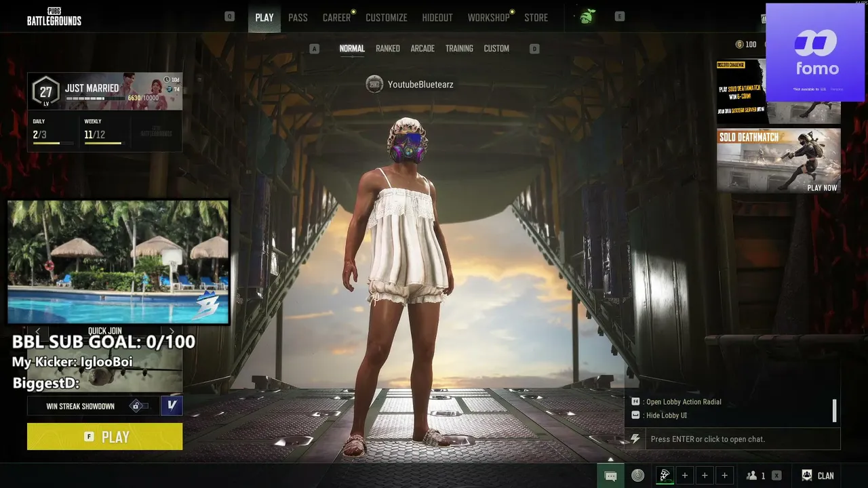The width and height of the screenshot is (868, 488).
Task: Open the STORE tab
Action: point(536,18)
